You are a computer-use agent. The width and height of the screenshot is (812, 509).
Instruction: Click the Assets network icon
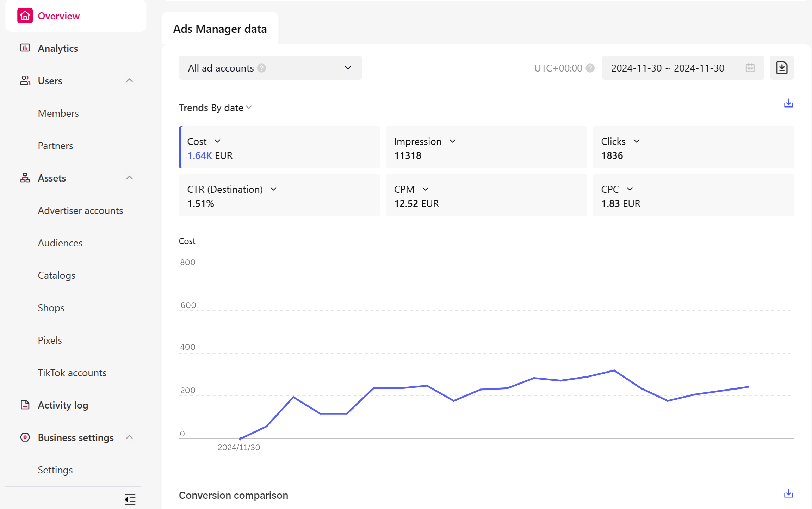[25, 177]
